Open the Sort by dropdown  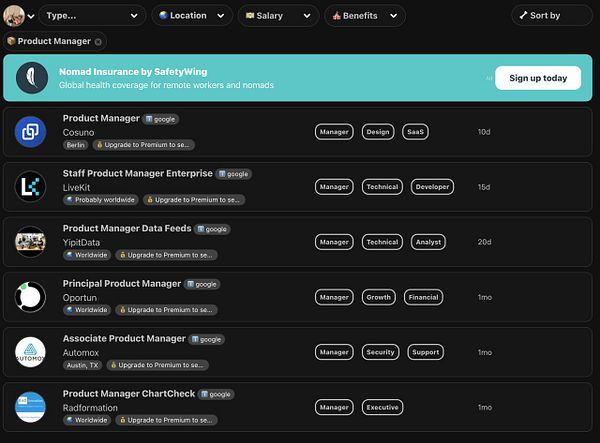click(552, 16)
